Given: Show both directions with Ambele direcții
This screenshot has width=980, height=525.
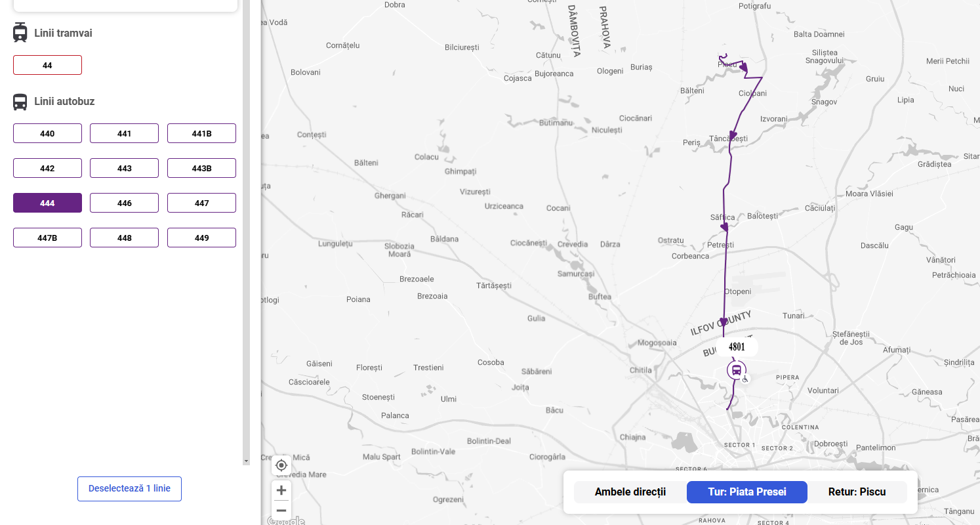Looking at the screenshot, I should pyautogui.click(x=630, y=492).
